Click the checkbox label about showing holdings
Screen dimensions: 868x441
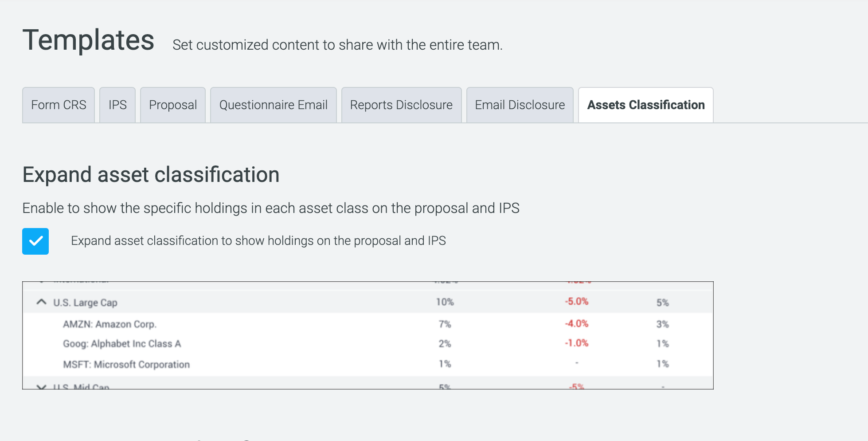pyautogui.click(x=258, y=240)
